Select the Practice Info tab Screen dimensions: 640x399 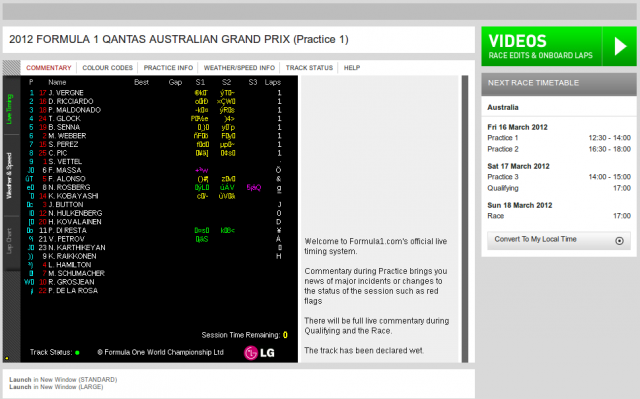[168, 68]
